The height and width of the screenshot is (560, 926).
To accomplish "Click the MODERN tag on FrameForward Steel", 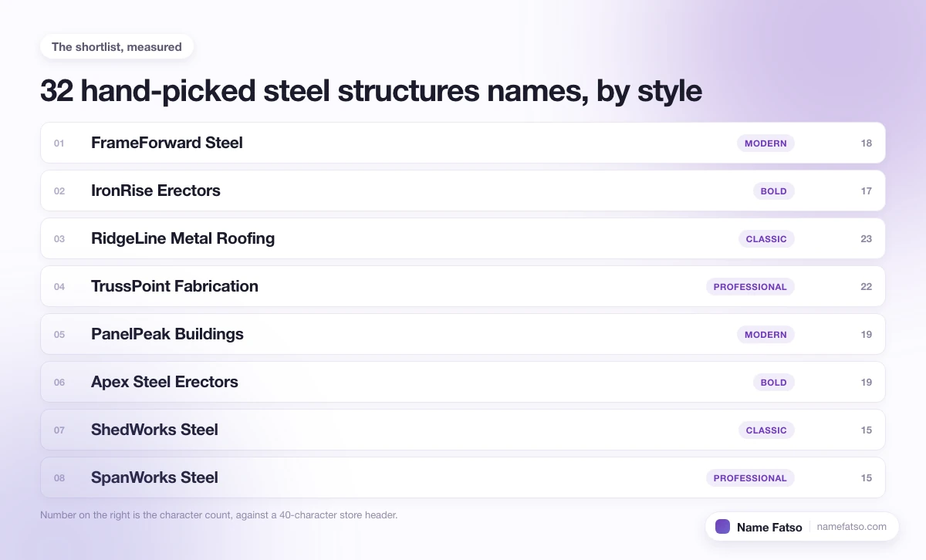I will click(x=765, y=143).
